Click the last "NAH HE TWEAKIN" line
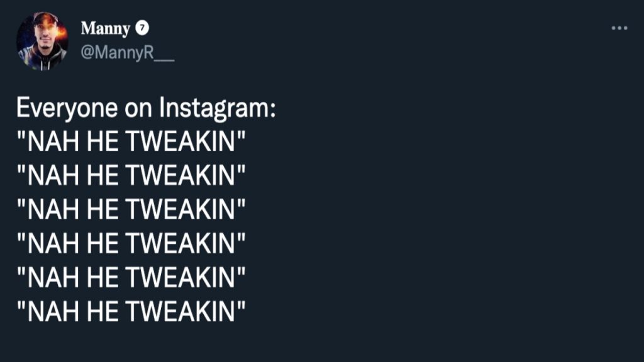Image resolution: width=644 pixels, height=362 pixels. [x=131, y=312]
